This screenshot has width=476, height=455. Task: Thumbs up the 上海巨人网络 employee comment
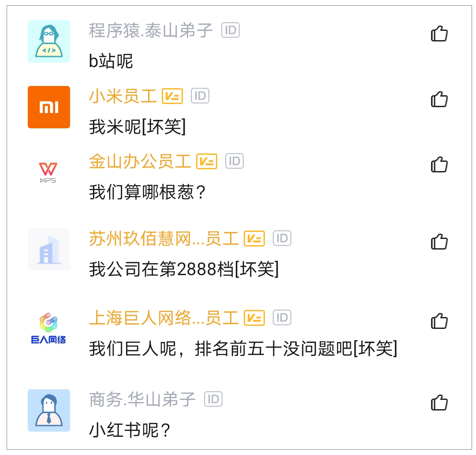pyautogui.click(x=439, y=321)
